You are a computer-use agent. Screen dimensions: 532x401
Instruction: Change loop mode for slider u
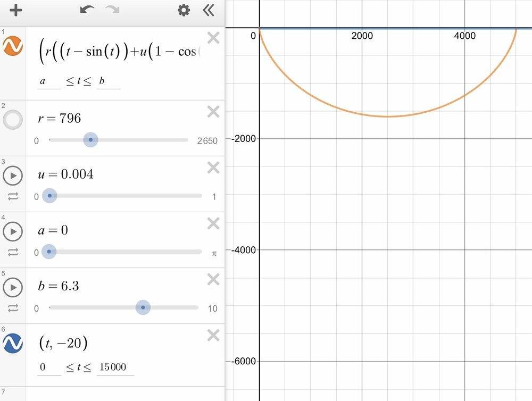point(13,196)
